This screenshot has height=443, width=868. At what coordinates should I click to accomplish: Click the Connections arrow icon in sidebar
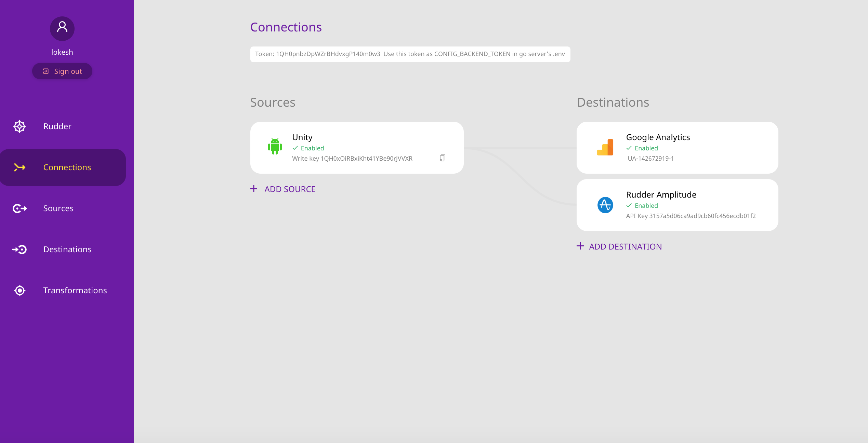click(19, 167)
